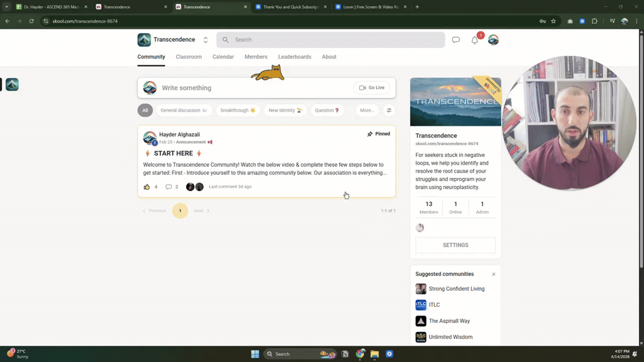This screenshot has height=362, width=644.
Task: Filter posts by Question category
Action: [327, 110]
